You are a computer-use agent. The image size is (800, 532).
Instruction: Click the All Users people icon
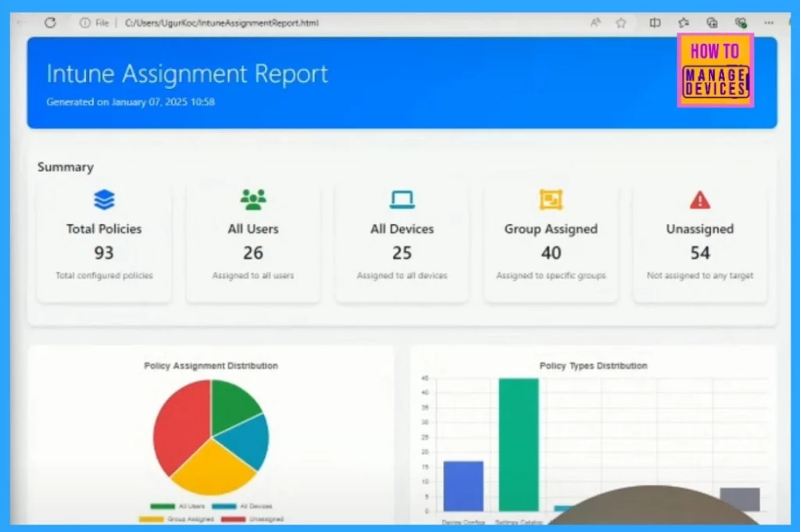point(253,199)
